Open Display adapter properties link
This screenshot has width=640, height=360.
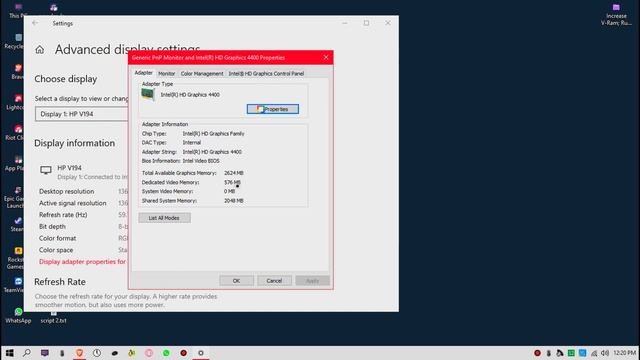[x=82, y=262]
